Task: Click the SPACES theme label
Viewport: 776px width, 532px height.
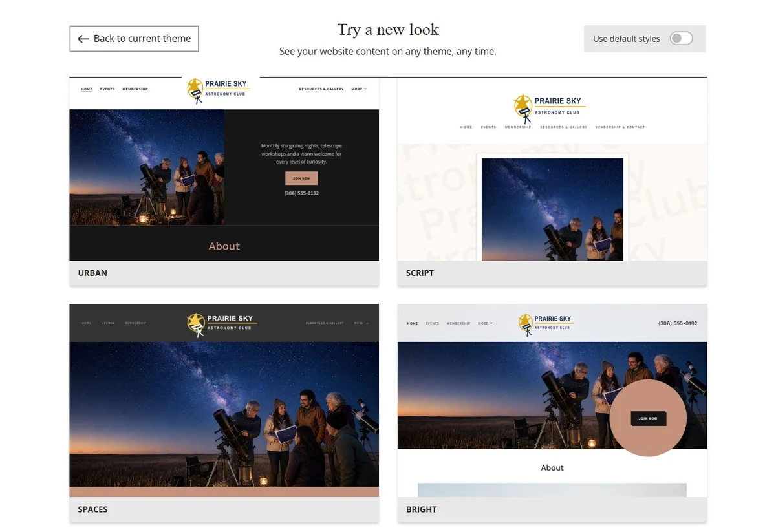Action: pos(92,509)
